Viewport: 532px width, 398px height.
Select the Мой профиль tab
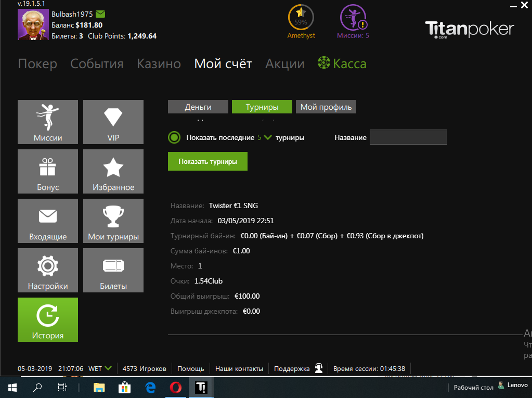click(326, 107)
